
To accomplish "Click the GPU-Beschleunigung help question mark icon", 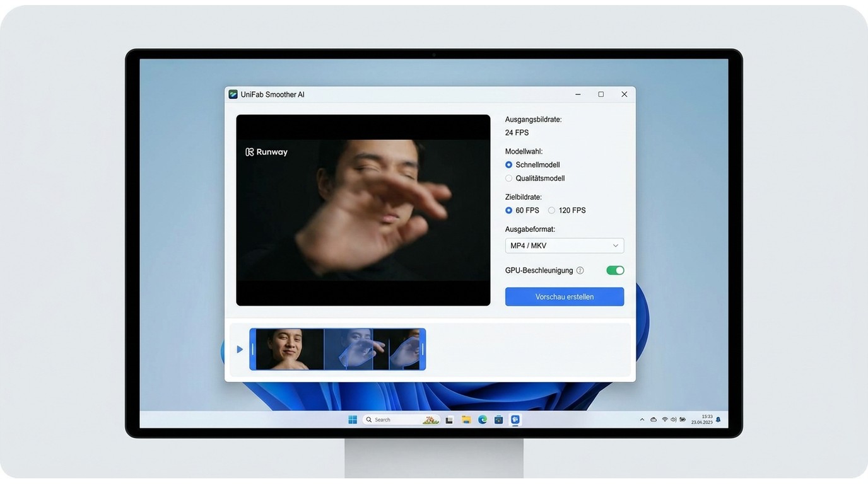I will coord(580,270).
